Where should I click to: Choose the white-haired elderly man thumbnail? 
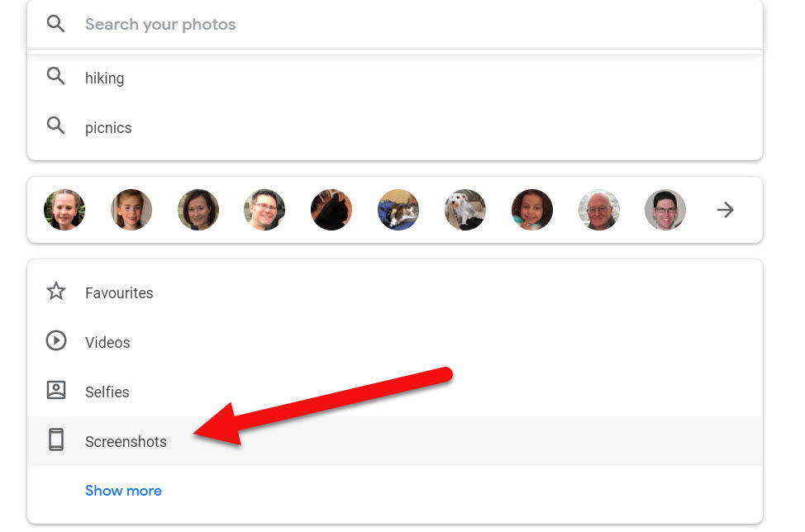598,210
